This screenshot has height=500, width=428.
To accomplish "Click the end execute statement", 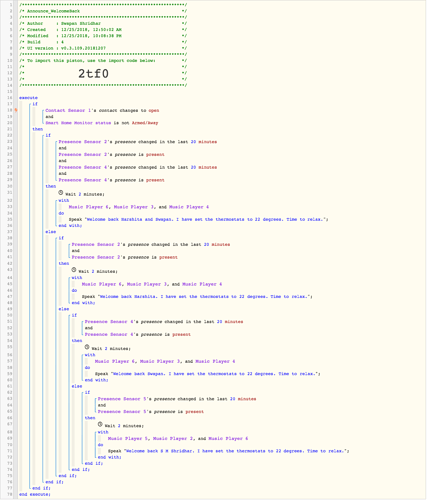I will click(35, 494).
